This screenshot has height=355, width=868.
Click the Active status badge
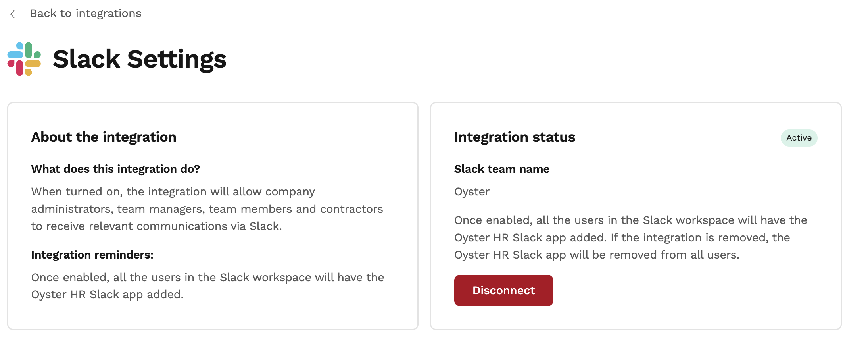(x=799, y=138)
